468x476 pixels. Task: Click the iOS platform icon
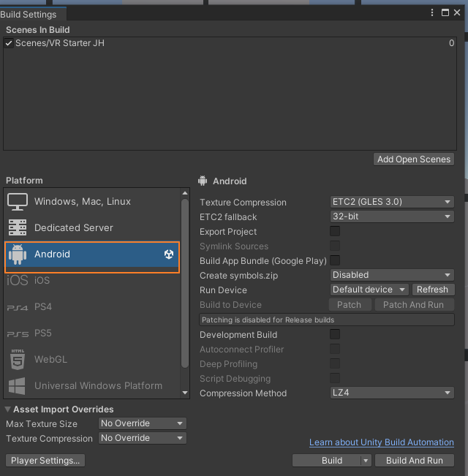coord(18,280)
